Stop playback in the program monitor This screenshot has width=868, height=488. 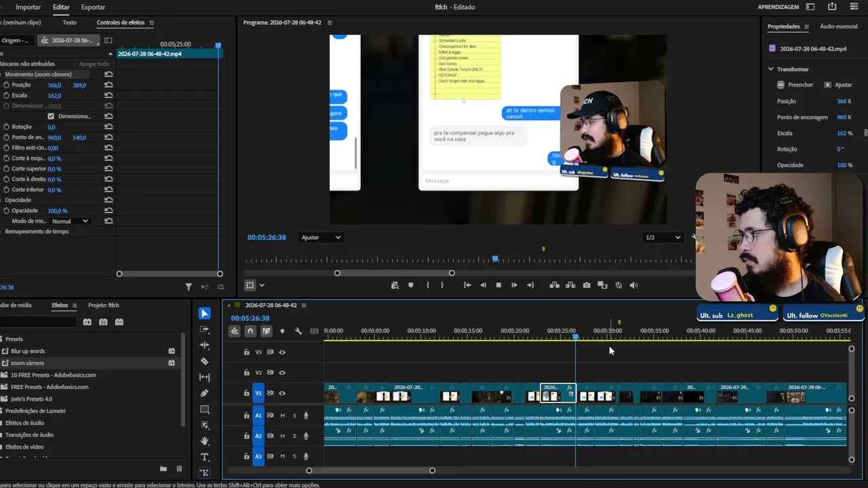[x=498, y=285]
